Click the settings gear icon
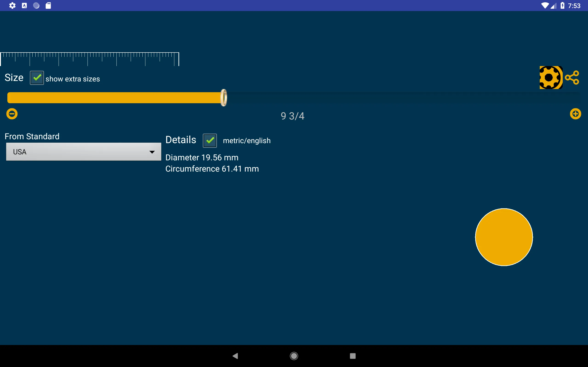This screenshot has height=367, width=588. [x=550, y=78]
